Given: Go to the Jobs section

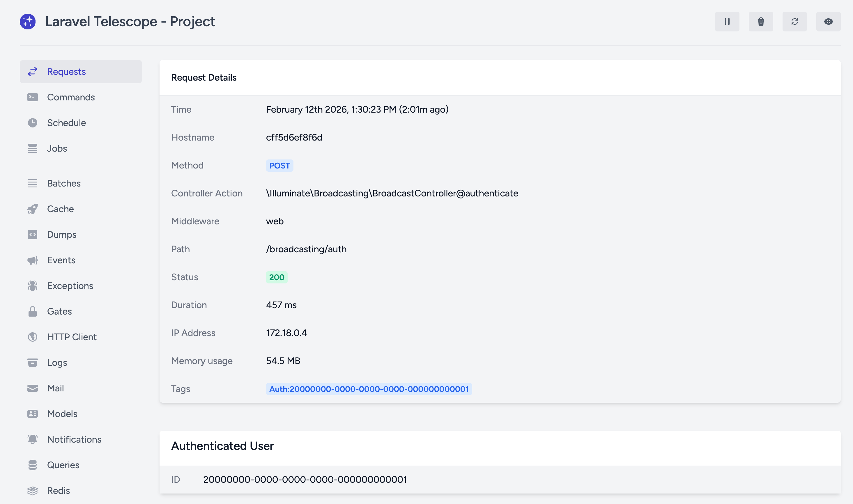Looking at the screenshot, I should (x=57, y=148).
